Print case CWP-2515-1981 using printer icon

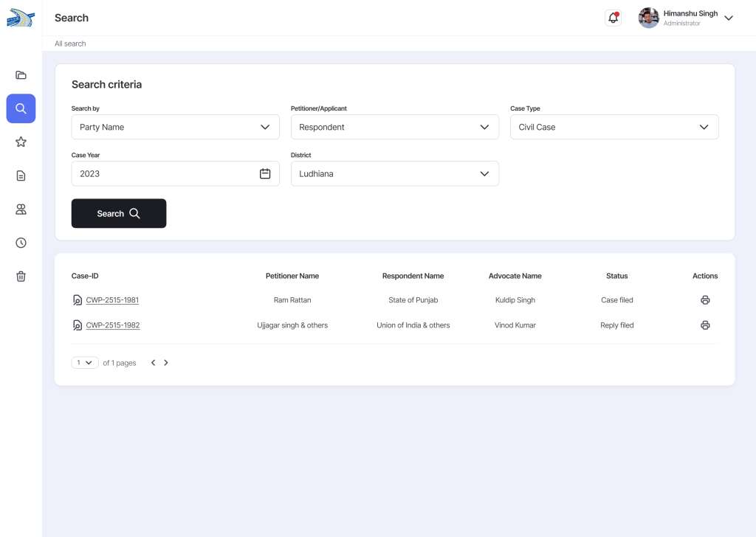(x=705, y=300)
